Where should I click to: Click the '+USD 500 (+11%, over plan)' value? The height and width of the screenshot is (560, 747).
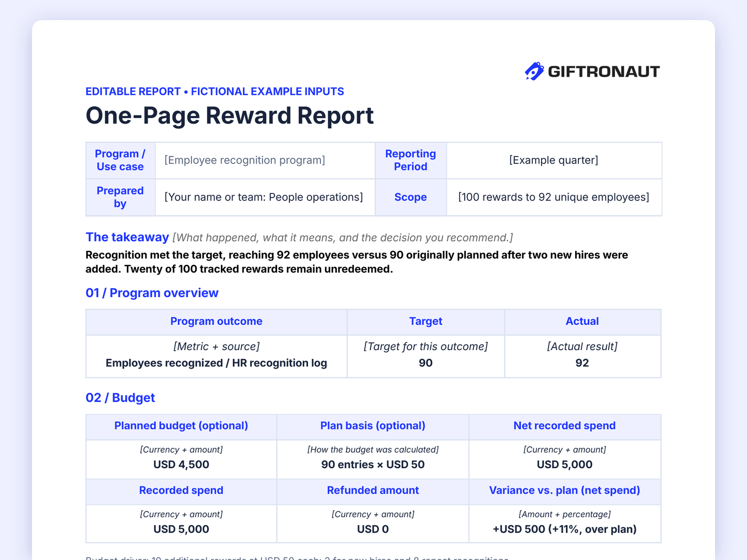pyautogui.click(x=564, y=529)
